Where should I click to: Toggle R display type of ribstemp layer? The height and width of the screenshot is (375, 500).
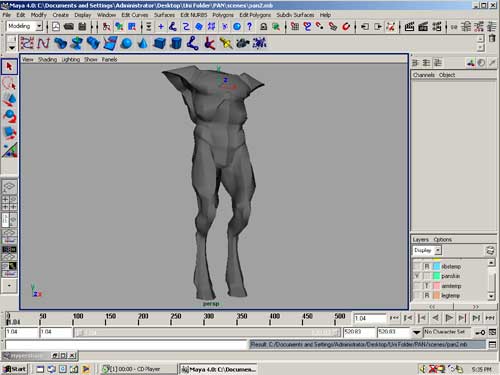[427, 266]
